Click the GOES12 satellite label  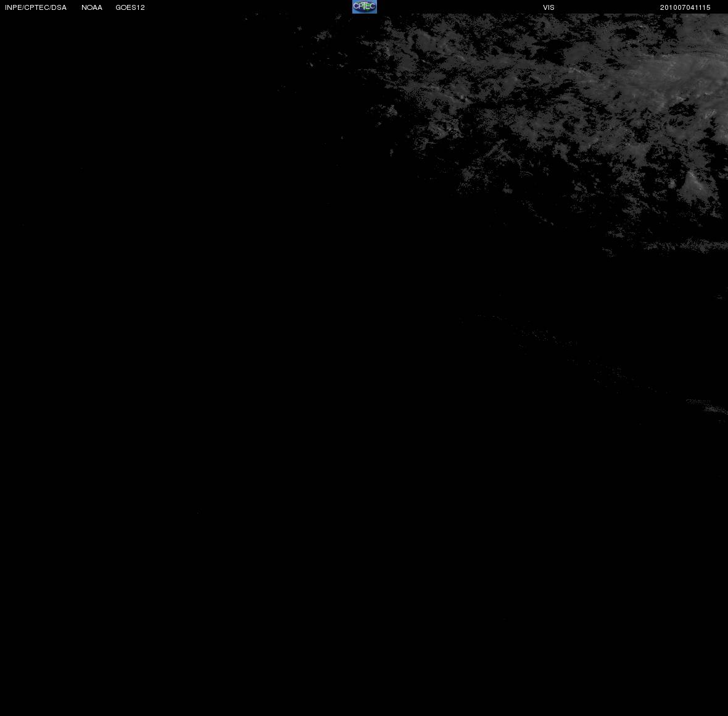[x=130, y=7]
